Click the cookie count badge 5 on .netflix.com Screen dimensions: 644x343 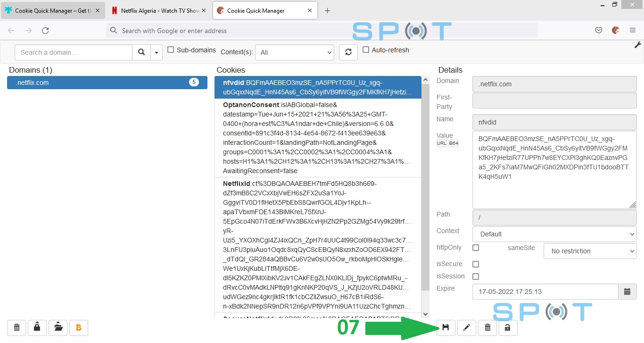coord(194,82)
